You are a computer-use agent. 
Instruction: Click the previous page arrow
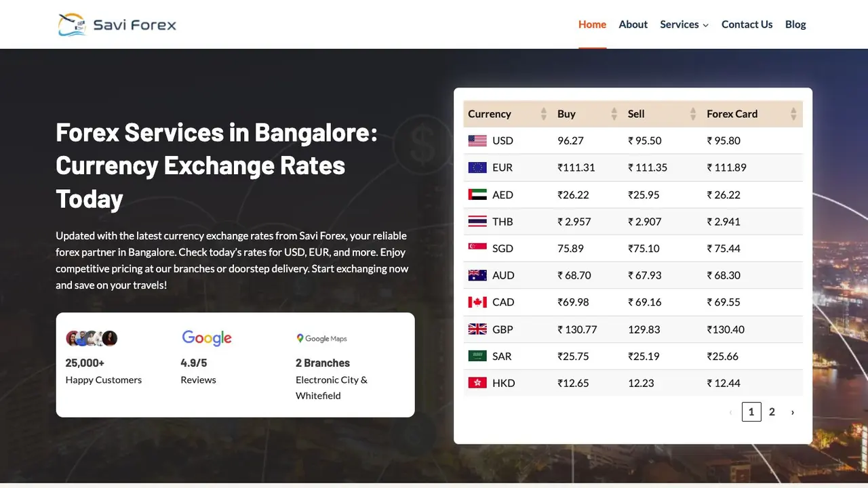tap(730, 411)
